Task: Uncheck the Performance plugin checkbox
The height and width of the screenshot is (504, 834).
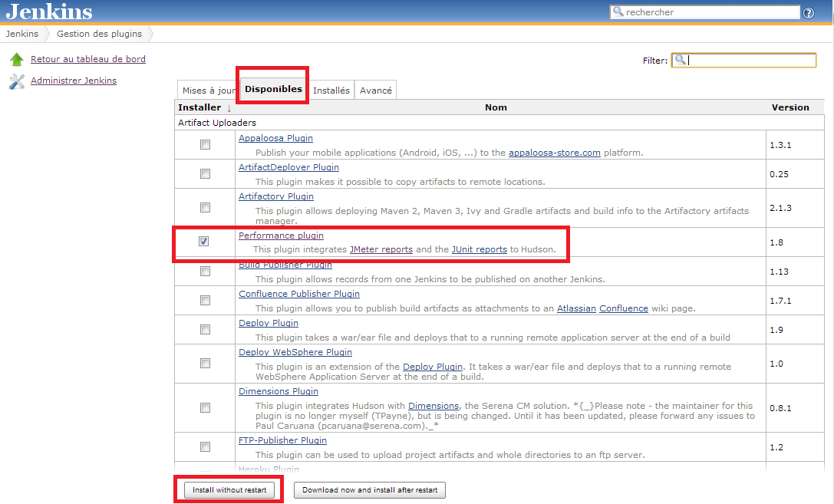Action: (203, 241)
